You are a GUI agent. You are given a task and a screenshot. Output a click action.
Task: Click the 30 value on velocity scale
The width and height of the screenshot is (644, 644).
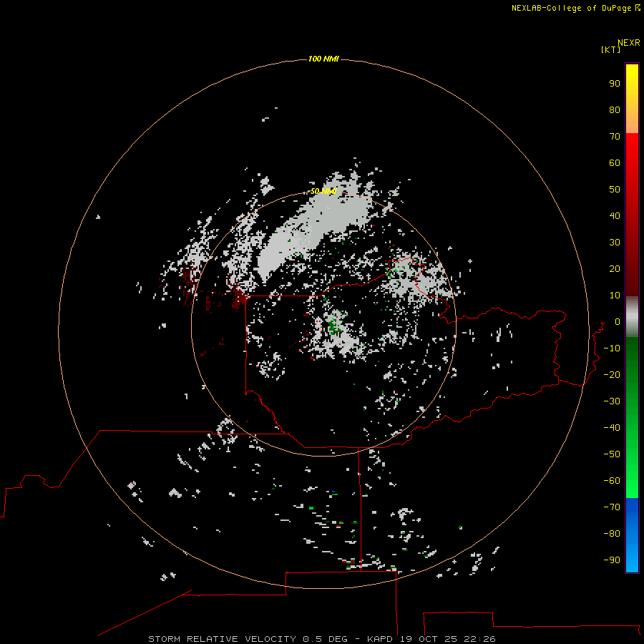click(x=615, y=243)
